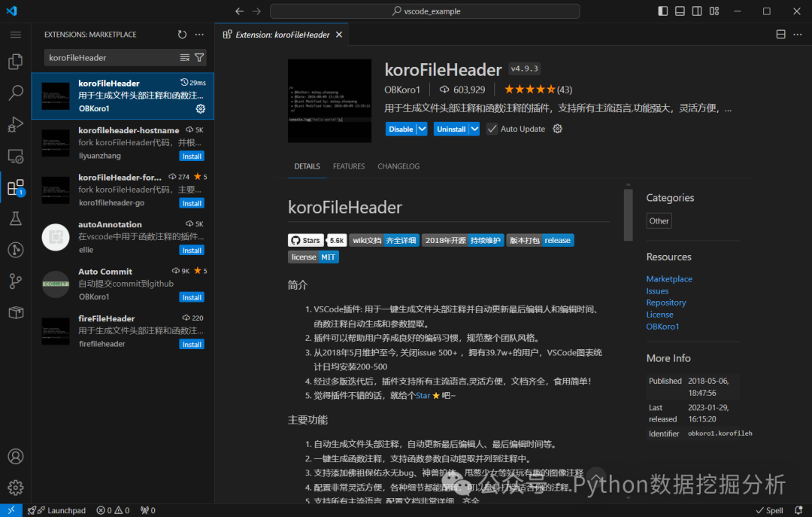Clear extensions search results icon
This screenshot has height=517, width=812.
[185, 57]
